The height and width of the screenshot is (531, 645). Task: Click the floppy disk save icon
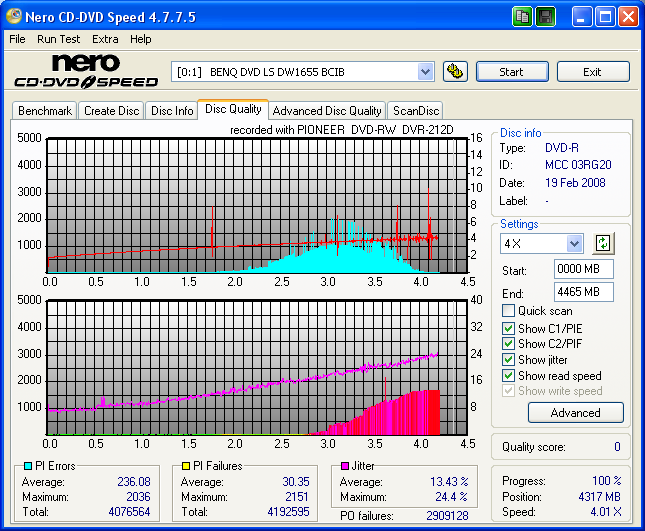coord(545,17)
